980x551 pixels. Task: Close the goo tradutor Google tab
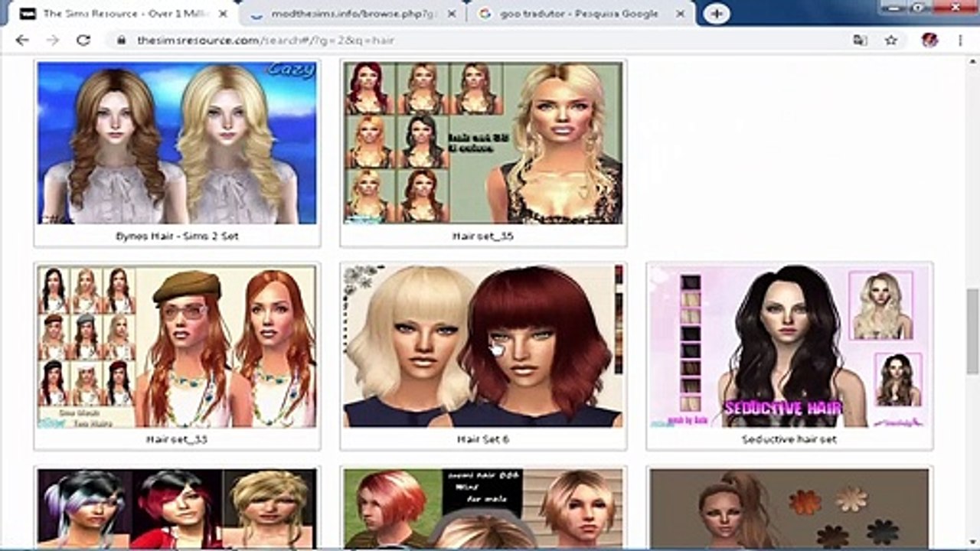pyautogui.click(x=682, y=14)
